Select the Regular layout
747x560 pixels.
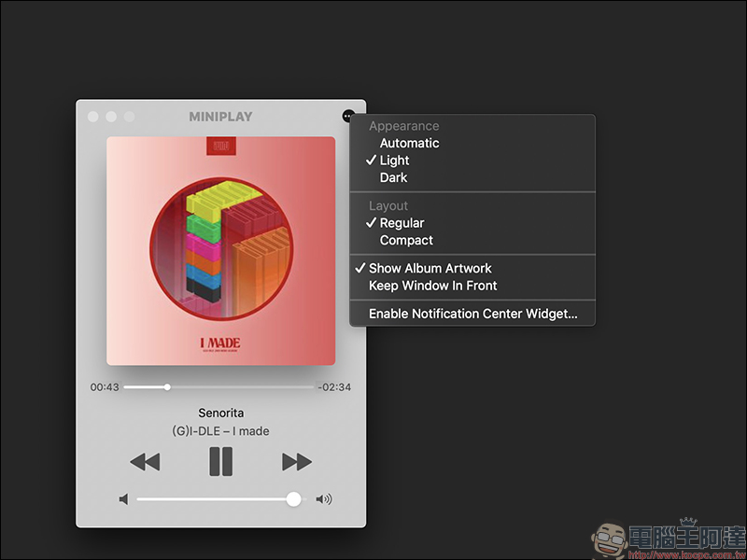tap(472, 223)
